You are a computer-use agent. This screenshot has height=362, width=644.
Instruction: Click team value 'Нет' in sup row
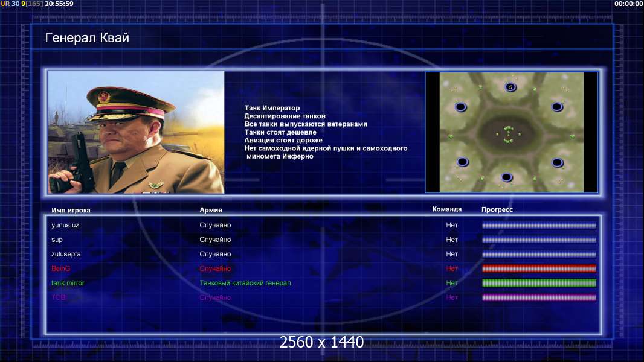click(452, 240)
